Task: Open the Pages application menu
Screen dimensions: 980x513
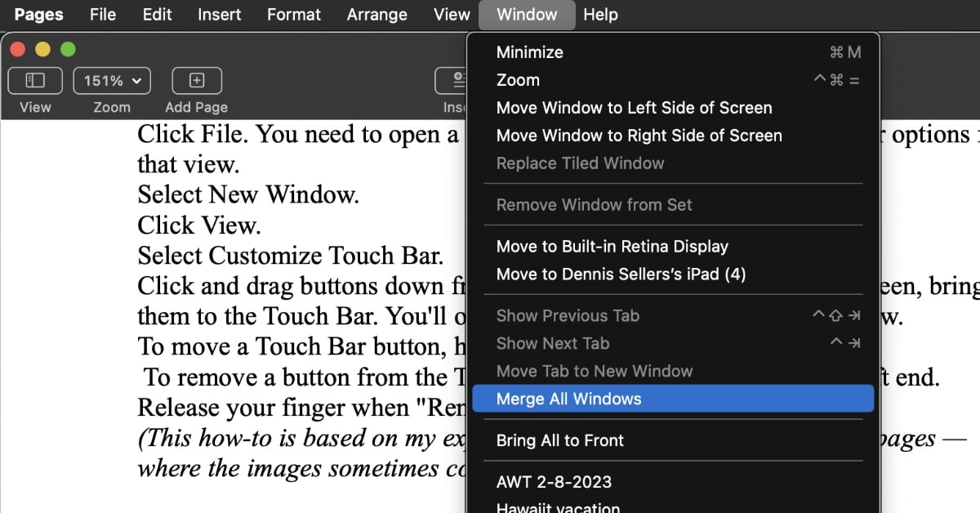Action: 40,15
